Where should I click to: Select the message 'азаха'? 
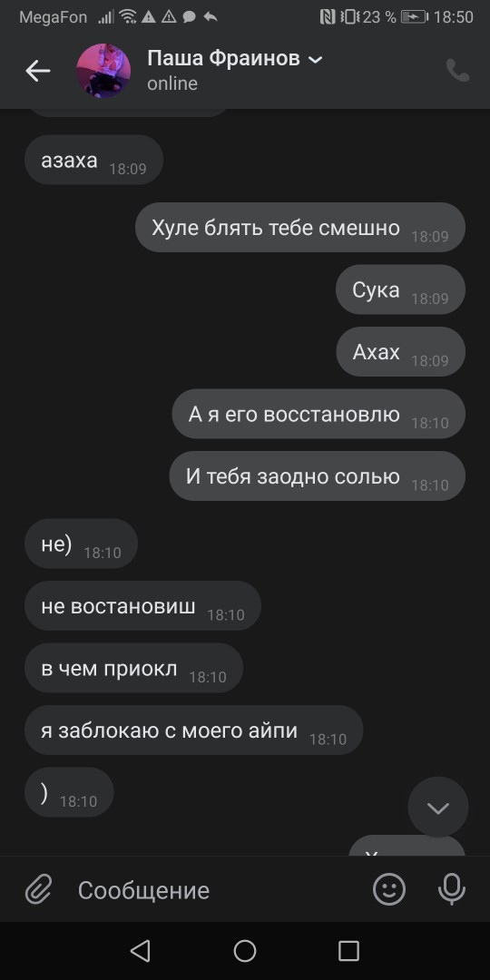(93, 160)
